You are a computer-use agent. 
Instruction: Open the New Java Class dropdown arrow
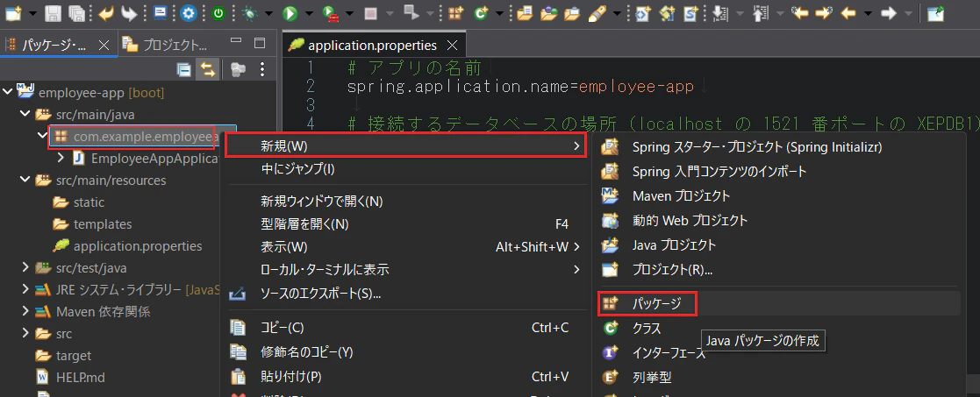click(x=498, y=14)
